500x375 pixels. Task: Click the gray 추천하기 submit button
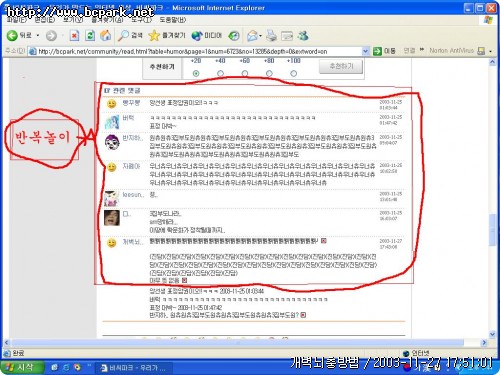(341, 66)
